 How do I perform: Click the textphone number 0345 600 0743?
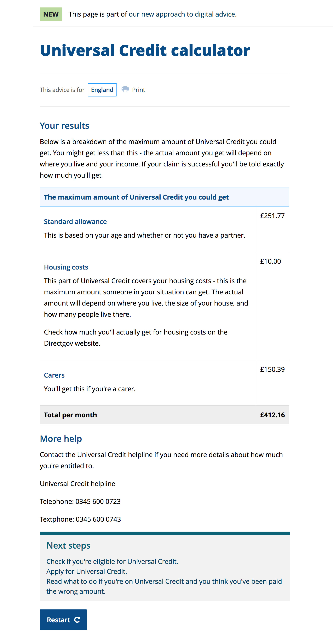tap(98, 519)
